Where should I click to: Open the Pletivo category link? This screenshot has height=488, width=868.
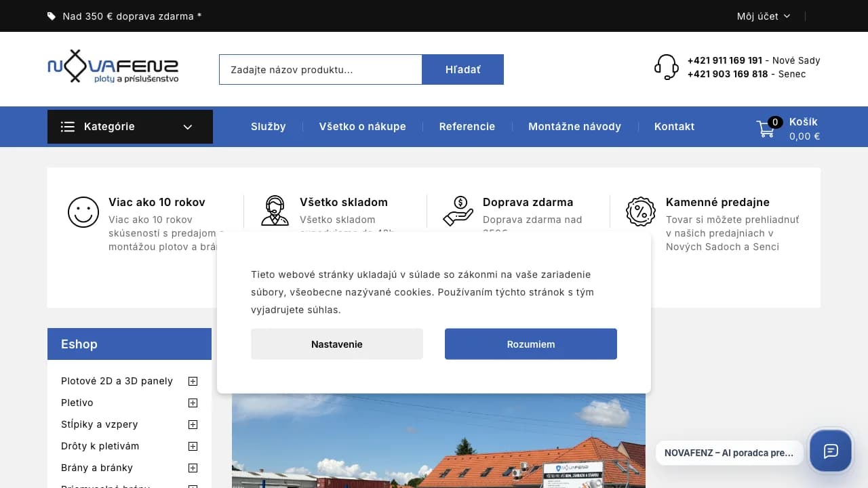[77, 403]
